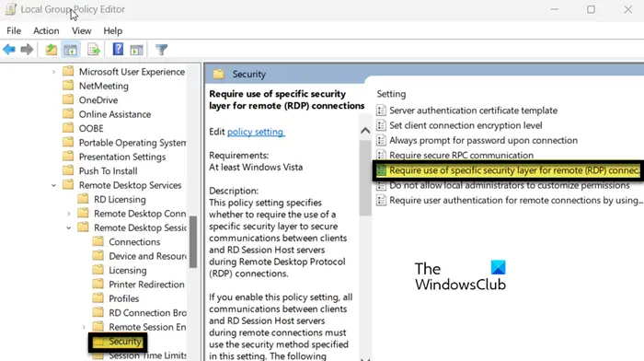Go up one level with folder icon
Image resolution: width=644 pixels, height=361 pixels.
[51, 50]
